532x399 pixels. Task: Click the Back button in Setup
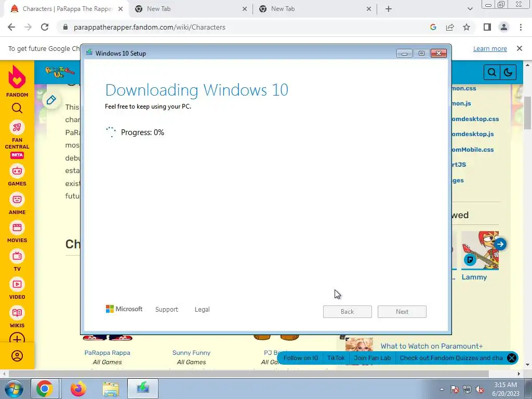(x=348, y=312)
